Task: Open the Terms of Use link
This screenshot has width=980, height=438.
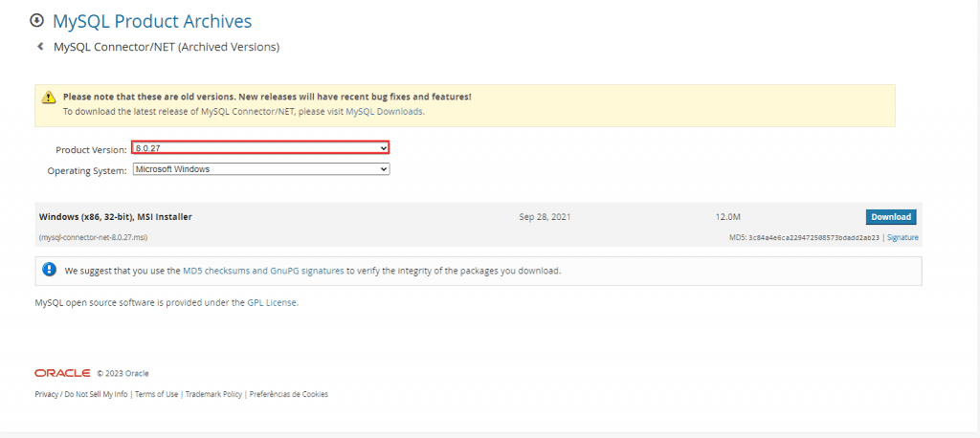Action: (x=156, y=394)
